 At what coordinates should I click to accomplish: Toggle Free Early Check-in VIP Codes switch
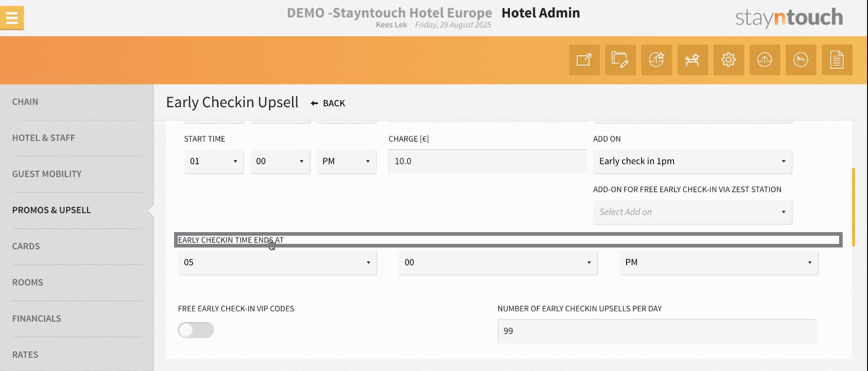tap(196, 330)
